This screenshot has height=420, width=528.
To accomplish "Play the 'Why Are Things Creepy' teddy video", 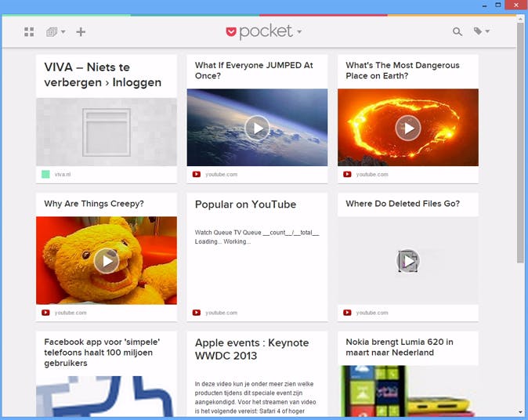I will (107, 261).
